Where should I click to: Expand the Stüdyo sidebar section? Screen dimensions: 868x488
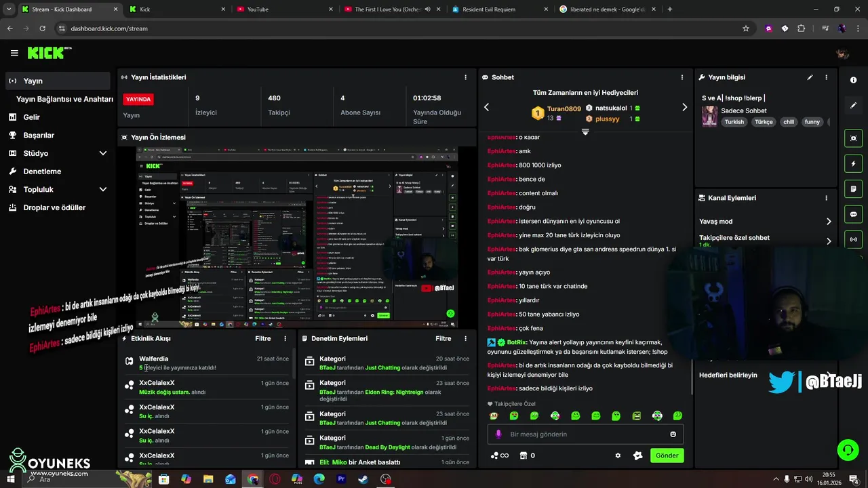[103, 153]
